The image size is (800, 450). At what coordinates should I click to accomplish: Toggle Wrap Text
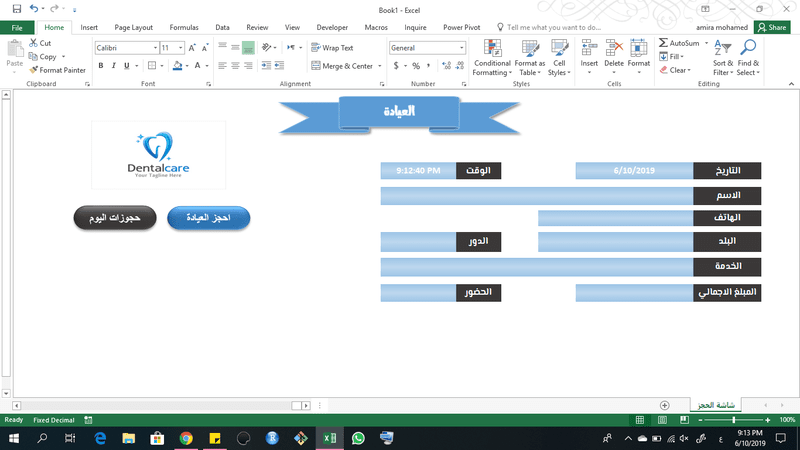[332, 48]
